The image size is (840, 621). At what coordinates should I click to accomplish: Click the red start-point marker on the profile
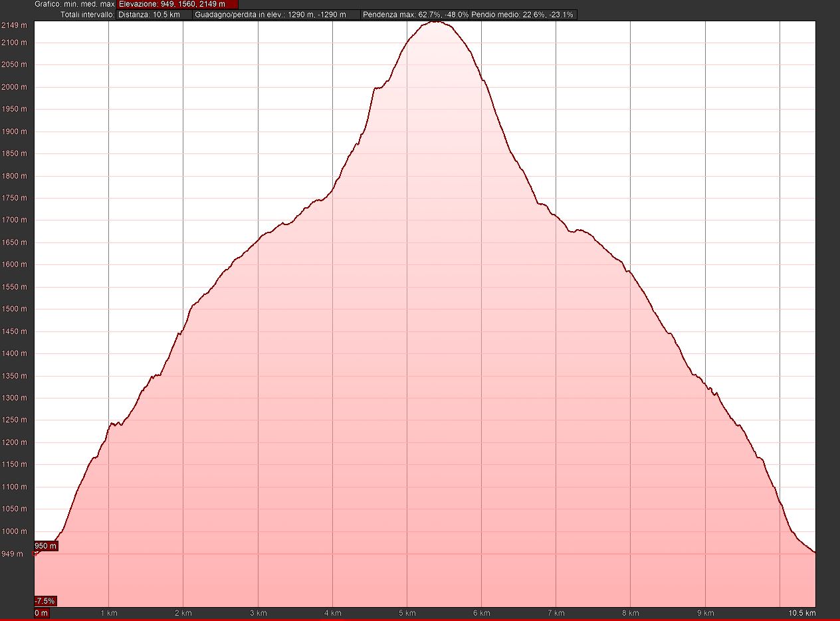(x=36, y=553)
